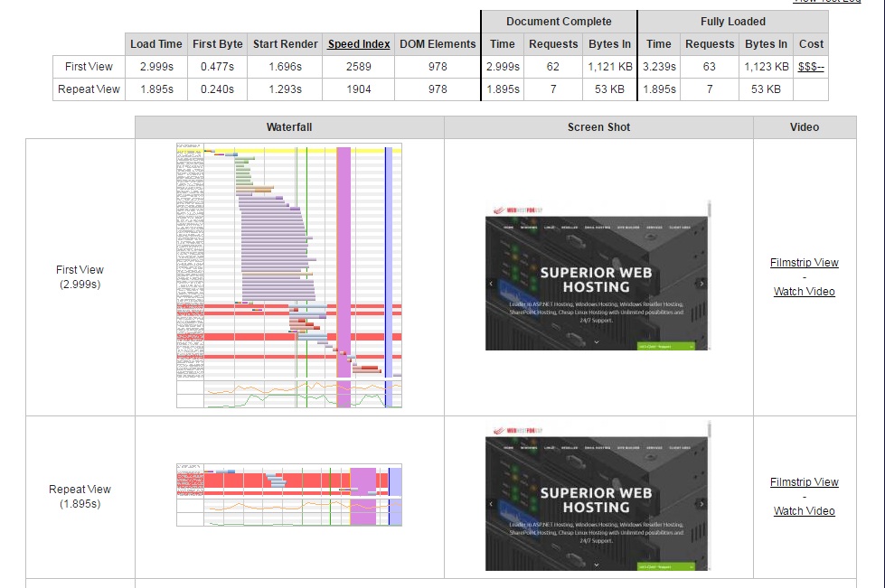Click the Repeat View load time 1.895s cell
The image size is (885, 588).
click(156, 89)
